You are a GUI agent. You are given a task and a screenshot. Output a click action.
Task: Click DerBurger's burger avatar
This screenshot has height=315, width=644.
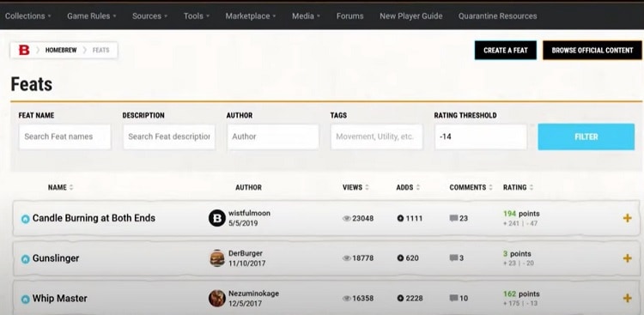(217, 258)
